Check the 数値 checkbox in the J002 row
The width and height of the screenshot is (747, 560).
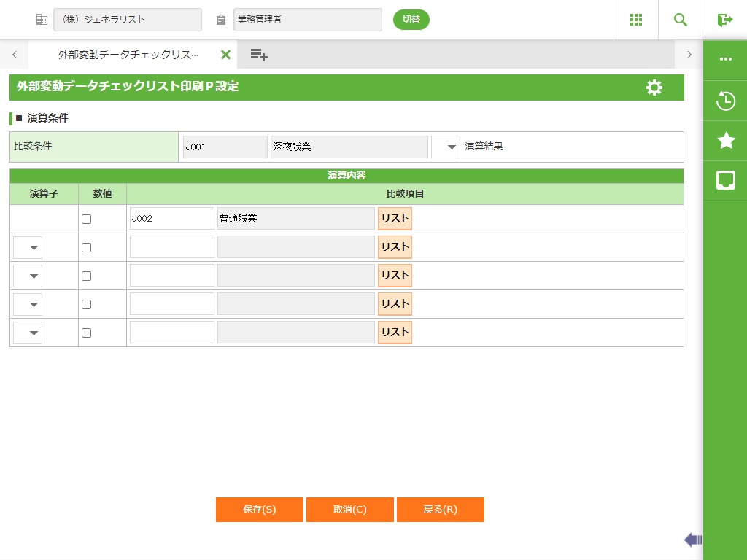pos(87,219)
